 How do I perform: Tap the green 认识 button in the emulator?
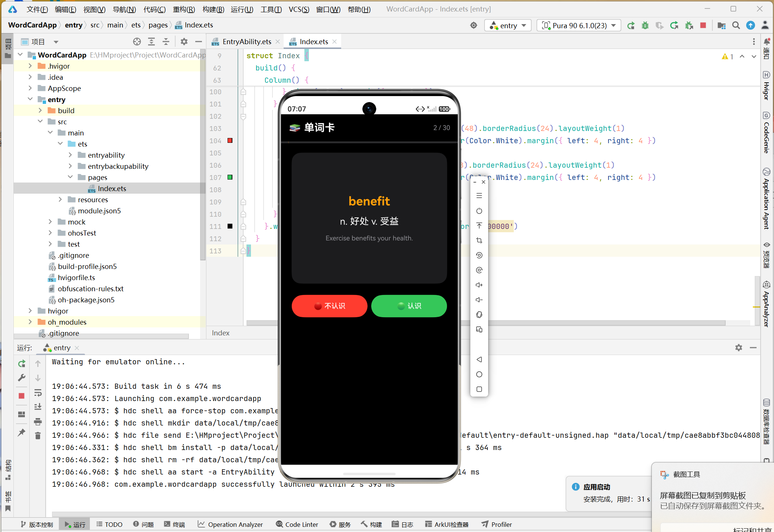coord(409,306)
